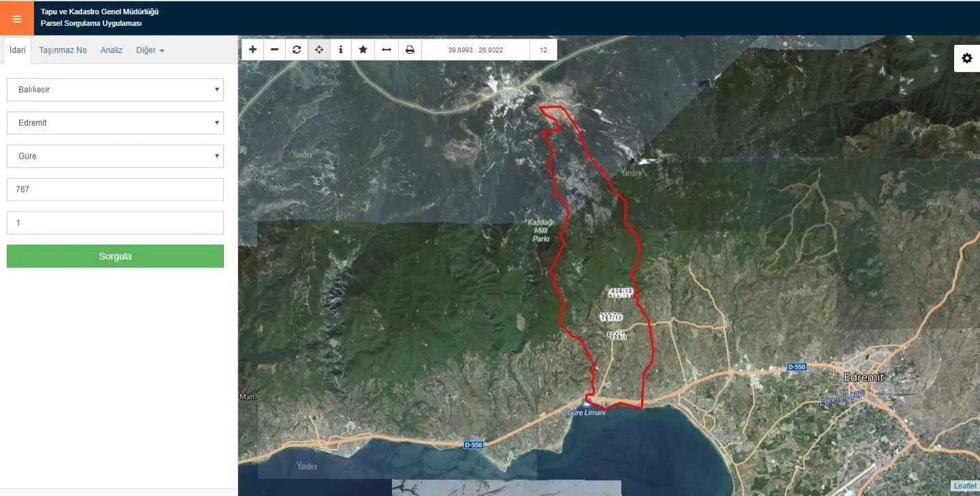Screen dimensions: 980x496
Task: Open the info tool in map toolbar
Action: (341, 50)
